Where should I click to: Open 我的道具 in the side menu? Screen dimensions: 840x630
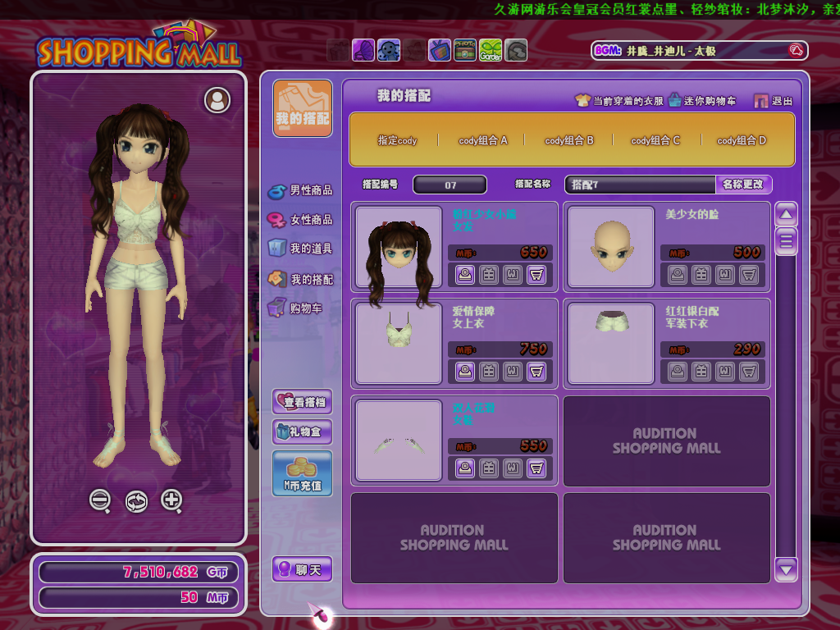[300, 249]
